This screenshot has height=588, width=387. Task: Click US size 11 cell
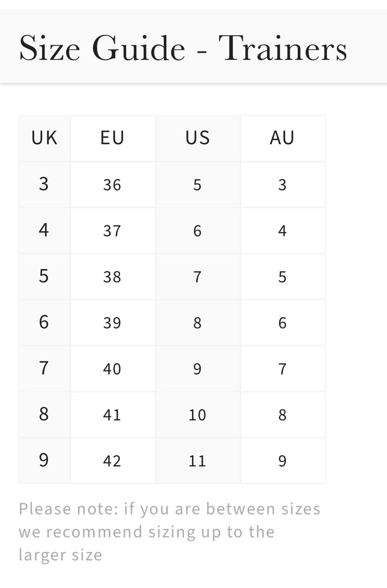tap(198, 461)
